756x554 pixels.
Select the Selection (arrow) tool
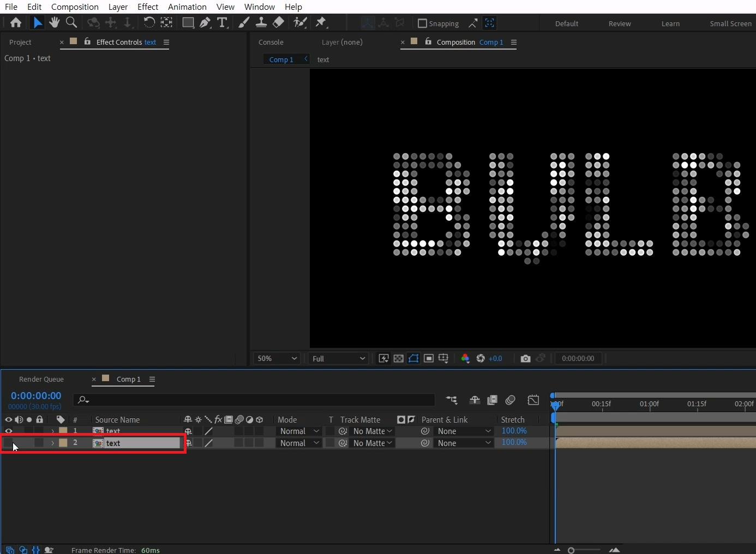coord(37,22)
